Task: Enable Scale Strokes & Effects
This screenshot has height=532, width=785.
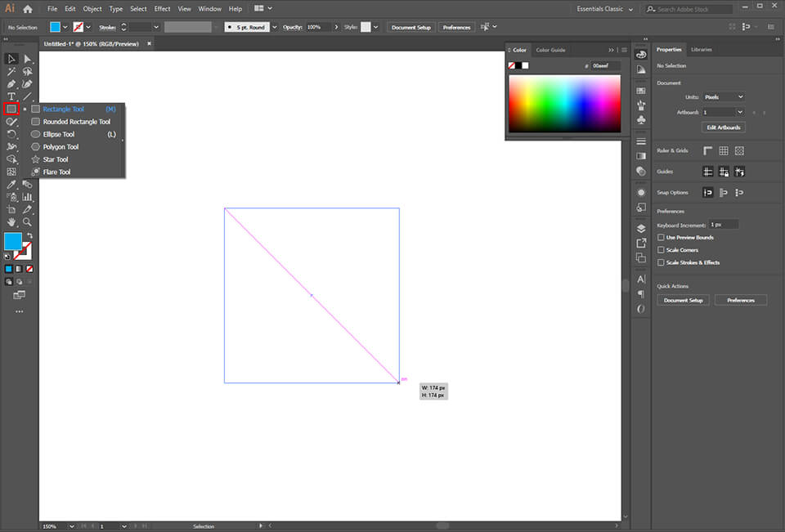Action: [x=661, y=262]
